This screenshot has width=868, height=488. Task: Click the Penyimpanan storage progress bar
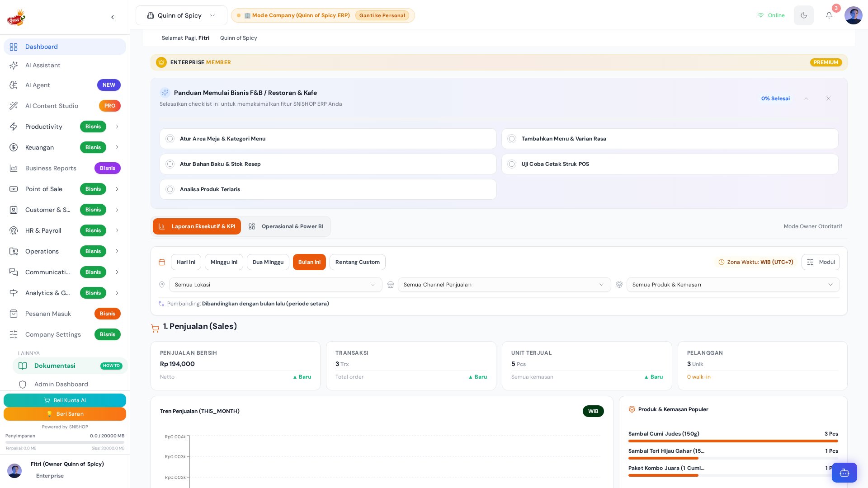(x=65, y=442)
